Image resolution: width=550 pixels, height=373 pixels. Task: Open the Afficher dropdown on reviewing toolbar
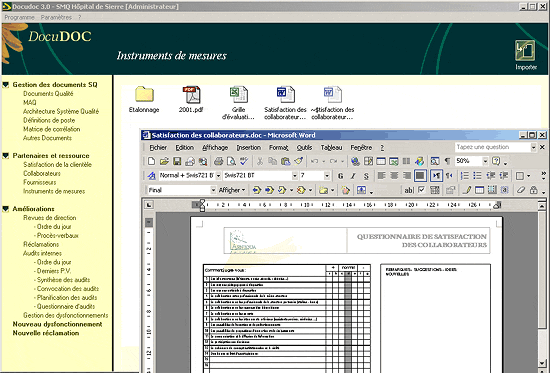click(232, 190)
